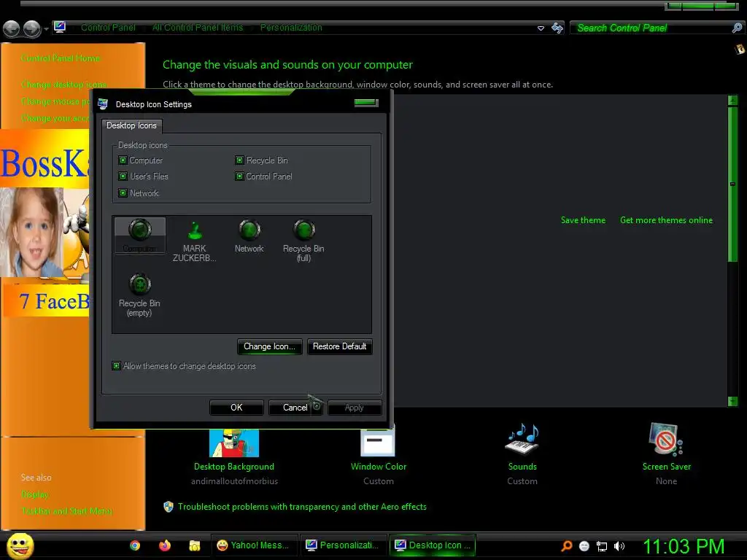This screenshot has height=560, width=747.
Task: Open Troubleshoot transparency and Aero effects link
Action: [x=302, y=507]
